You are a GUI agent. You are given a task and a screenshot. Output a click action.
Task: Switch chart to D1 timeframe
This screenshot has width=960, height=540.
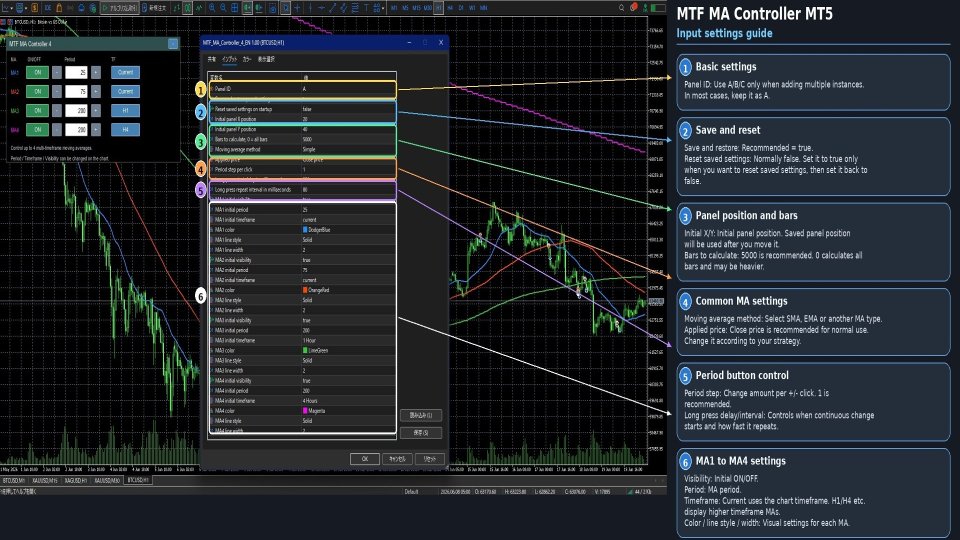click(x=461, y=7)
